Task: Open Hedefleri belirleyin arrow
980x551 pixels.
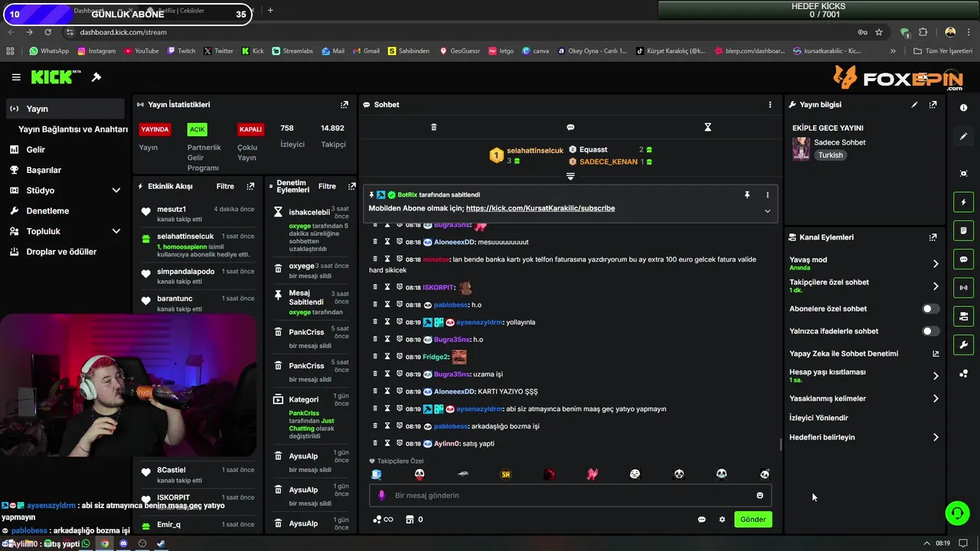Action: pos(935,438)
